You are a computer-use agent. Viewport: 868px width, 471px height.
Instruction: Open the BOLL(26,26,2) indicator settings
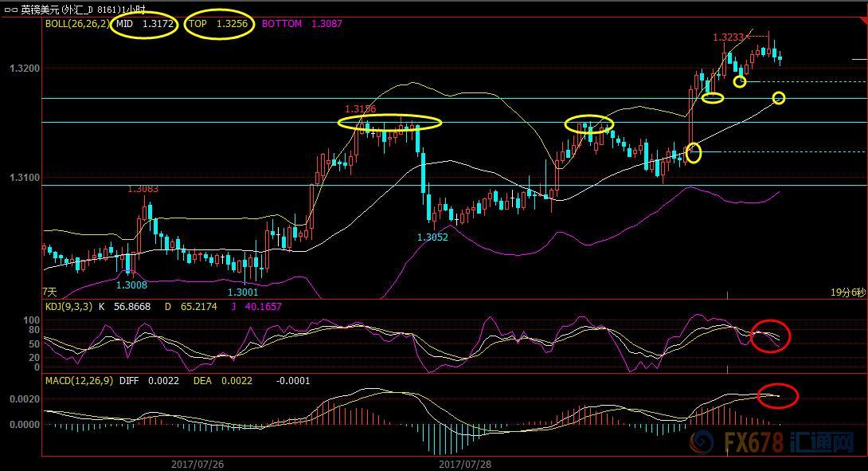pos(77,24)
